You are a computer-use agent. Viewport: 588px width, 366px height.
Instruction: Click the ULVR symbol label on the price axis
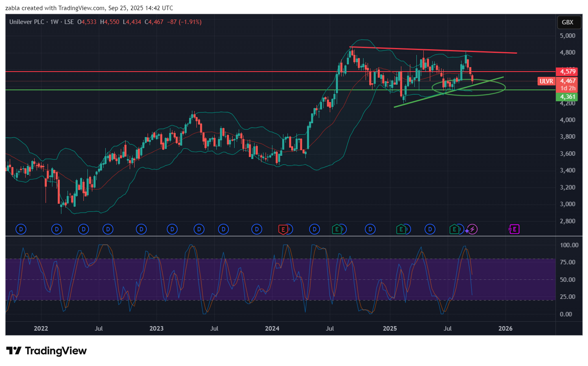[x=546, y=81]
